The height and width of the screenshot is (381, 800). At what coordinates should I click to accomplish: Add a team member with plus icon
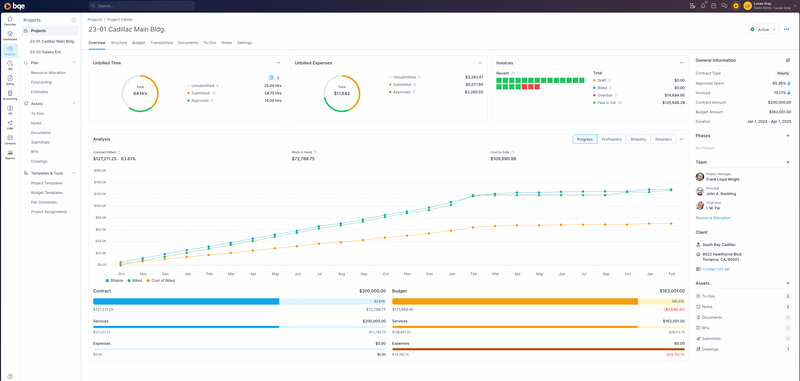tap(788, 162)
